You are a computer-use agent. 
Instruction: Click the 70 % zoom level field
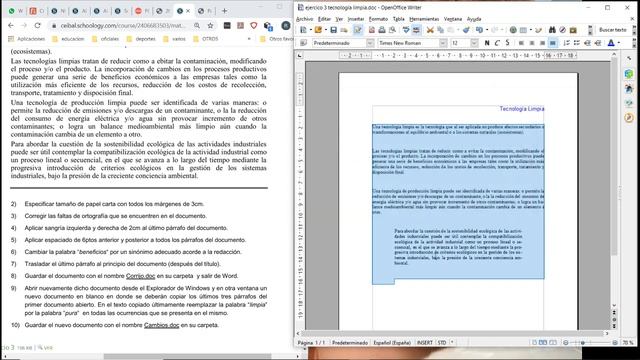click(628, 343)
